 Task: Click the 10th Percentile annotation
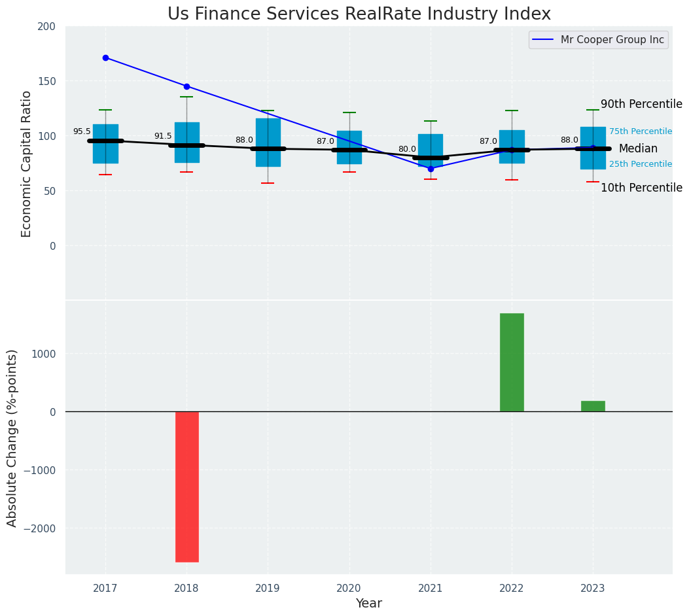point(641,188)
